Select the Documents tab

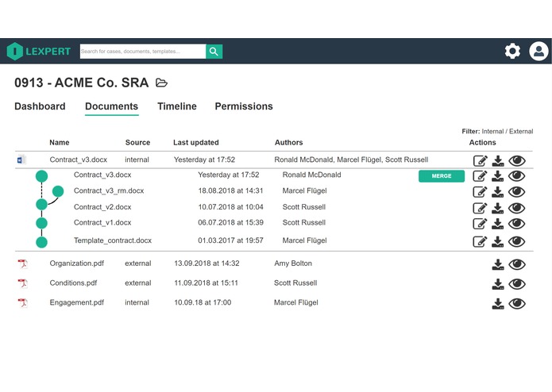point(112,106)
